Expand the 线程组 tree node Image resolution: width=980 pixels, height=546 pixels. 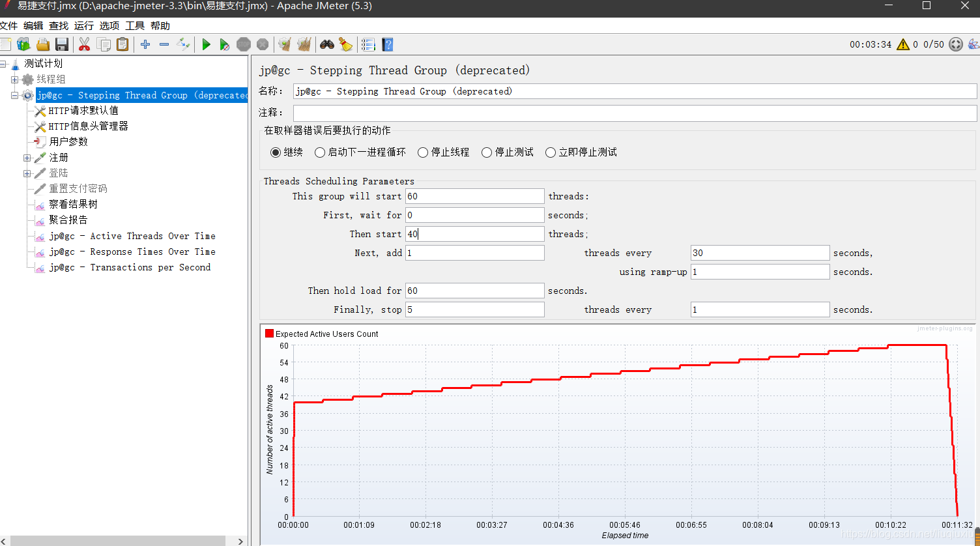pos(14,79)
